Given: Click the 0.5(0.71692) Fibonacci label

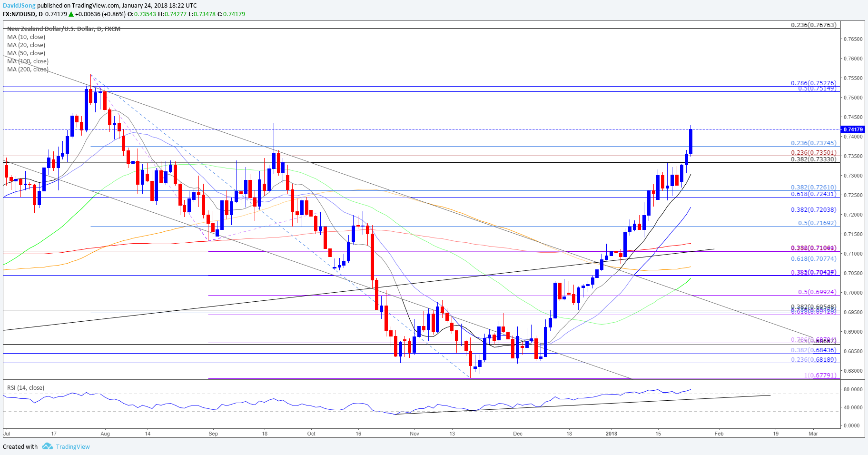Looking at the screenshot, I should point(817,223).
